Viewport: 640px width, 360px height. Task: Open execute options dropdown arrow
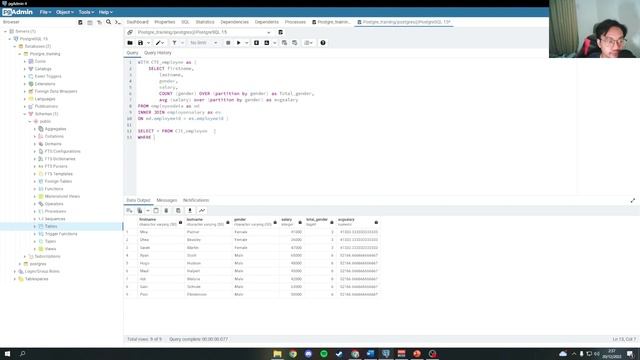(247, 43)
